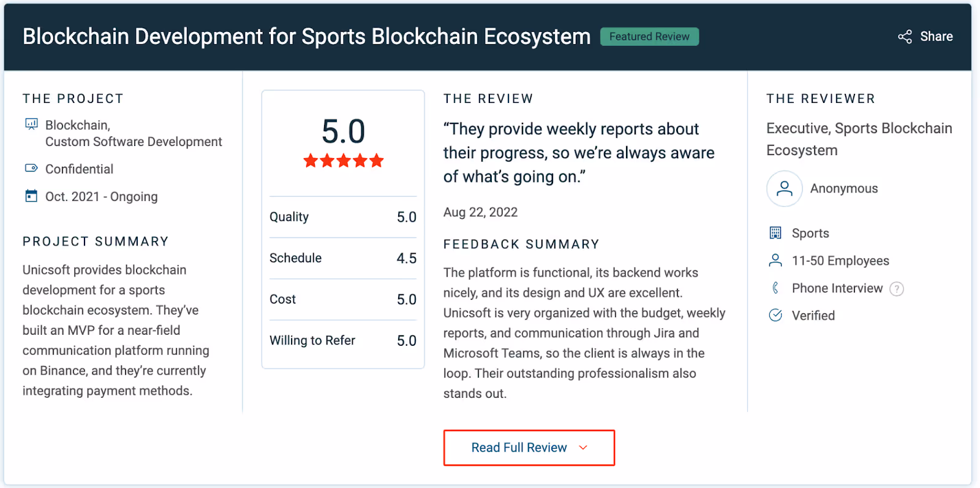Select the building icon beside Sports
This screenshot has width=980, height=488.
pyautogui.click(x=775, y=232)
